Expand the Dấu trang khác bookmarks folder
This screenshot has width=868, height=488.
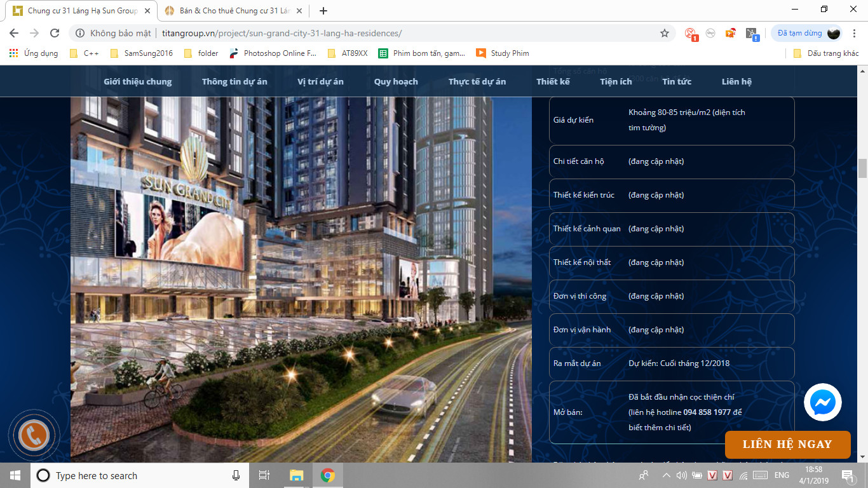point(826,53)
